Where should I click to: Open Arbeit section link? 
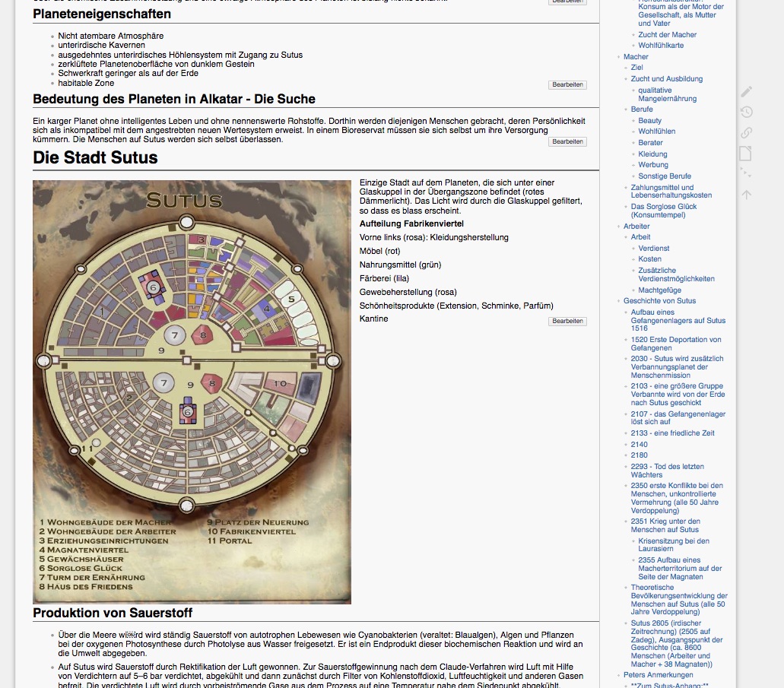(x=640, y=237)
